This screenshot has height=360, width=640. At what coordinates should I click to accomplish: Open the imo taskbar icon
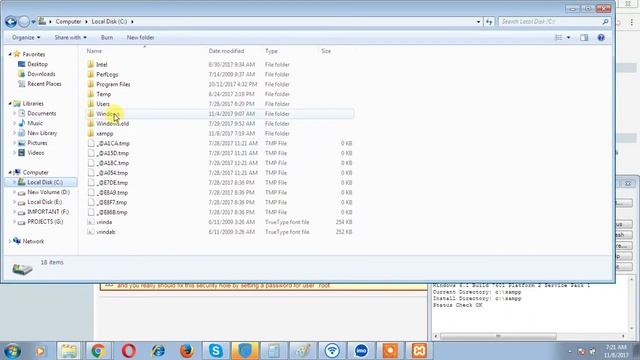[361, 351]
